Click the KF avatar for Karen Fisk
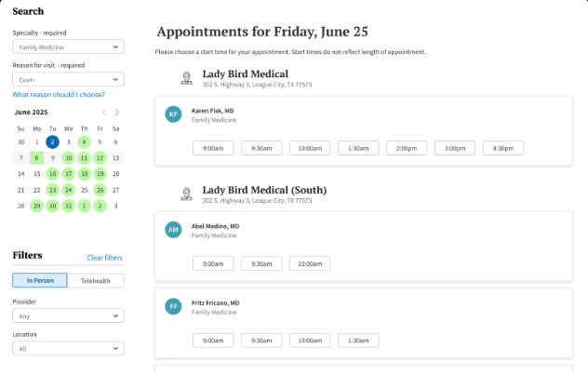 point(173,114)
